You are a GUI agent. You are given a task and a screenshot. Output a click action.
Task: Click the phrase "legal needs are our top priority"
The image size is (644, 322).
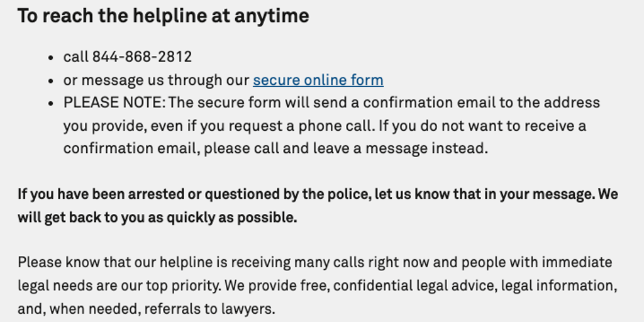pos(119,286)
